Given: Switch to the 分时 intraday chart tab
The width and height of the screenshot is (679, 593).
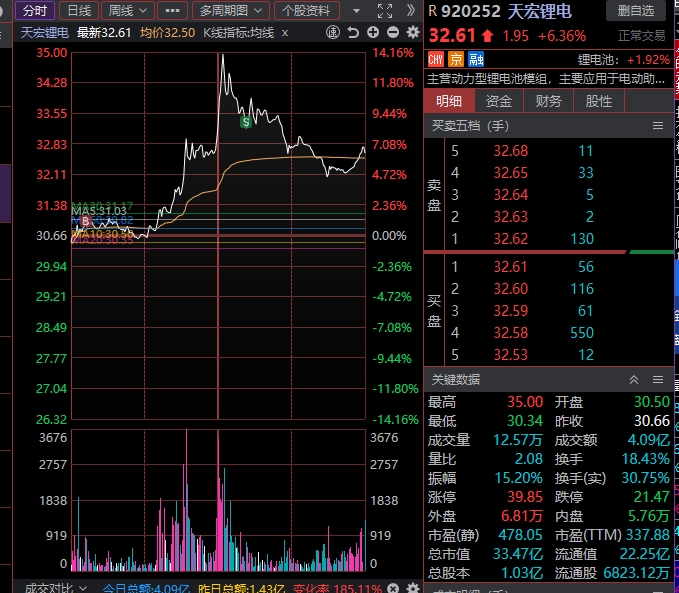Looking at the screenshot, I should pos(35,10).
